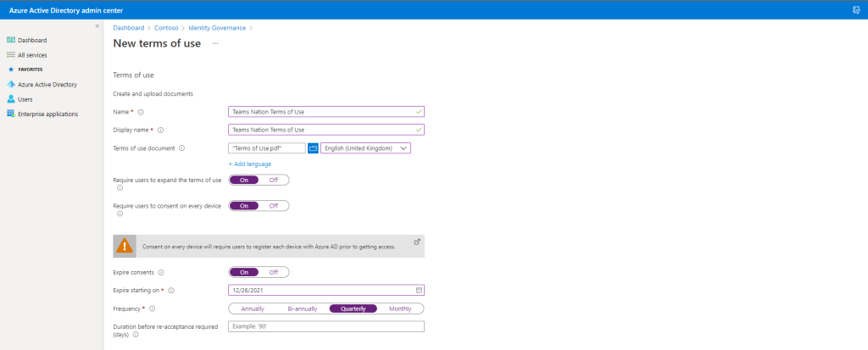
Task: Select the Monthly frequency option
Action: pos(400,308)
